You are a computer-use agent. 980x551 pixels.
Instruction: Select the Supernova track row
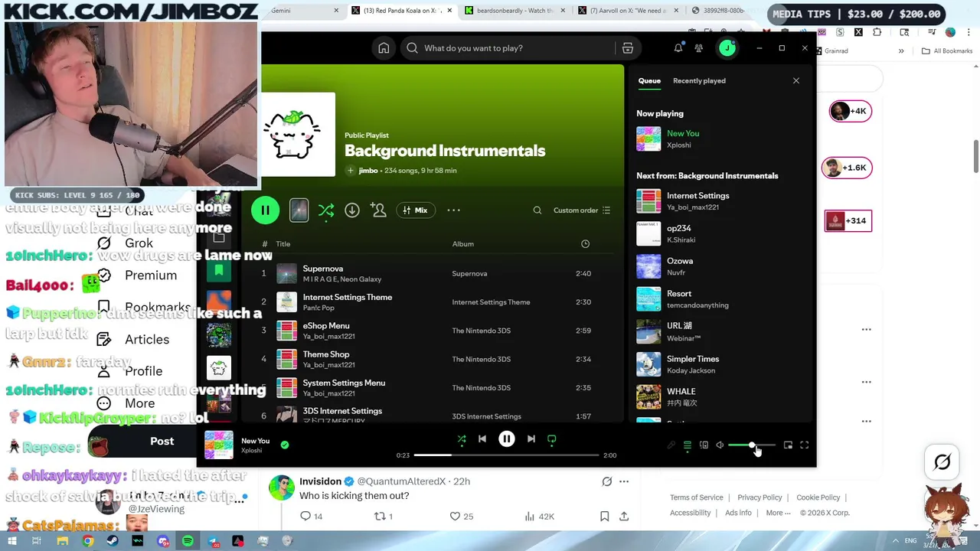(x=433, y=273)
